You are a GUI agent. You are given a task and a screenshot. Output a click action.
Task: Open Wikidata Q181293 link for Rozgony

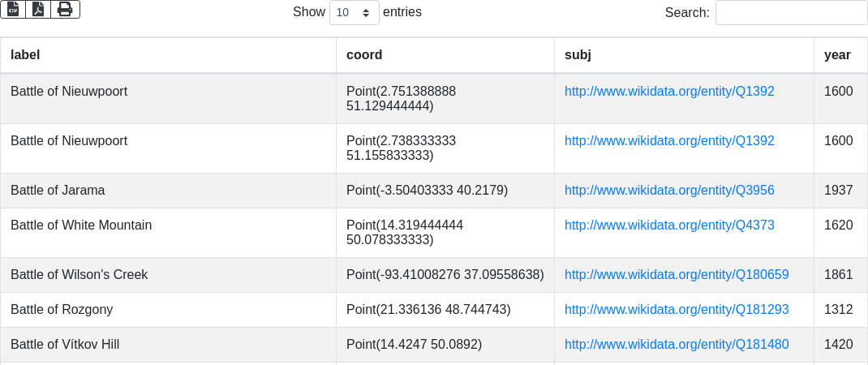pos(677,310)
